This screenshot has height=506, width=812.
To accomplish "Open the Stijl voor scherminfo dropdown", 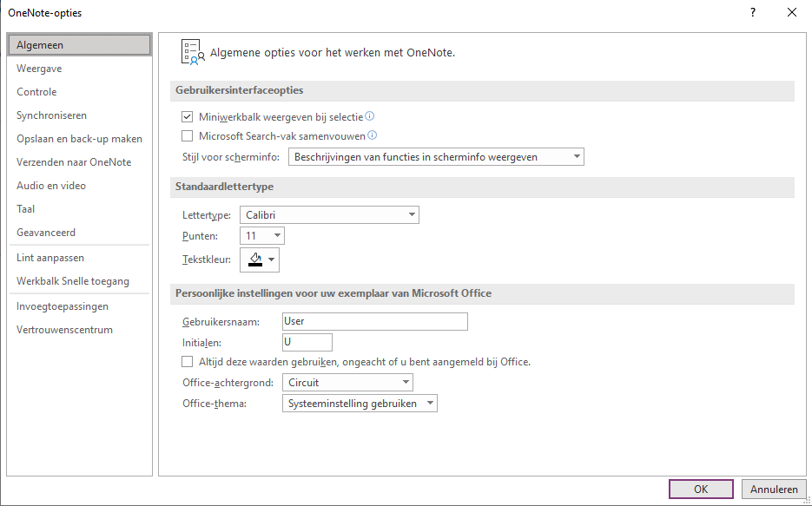I will pos(436,157).
